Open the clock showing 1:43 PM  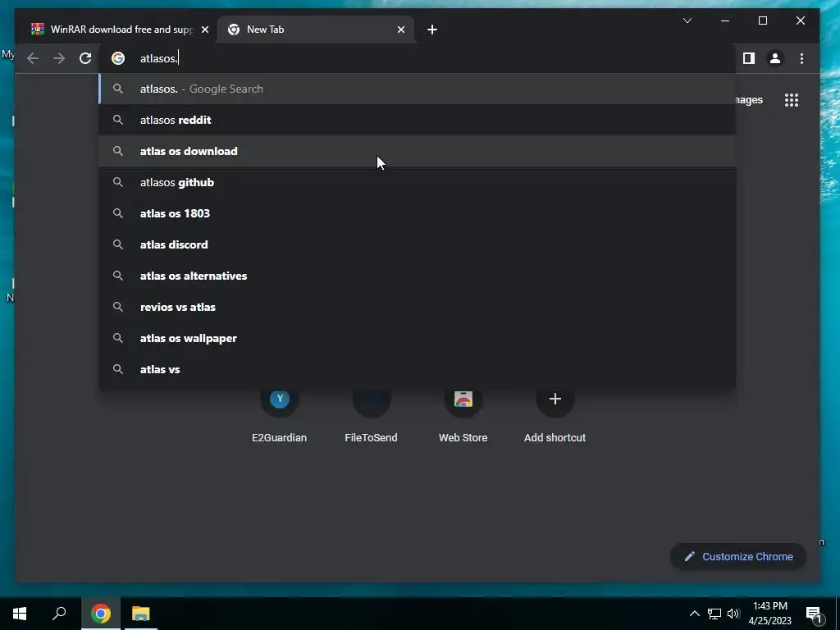point(769,614)
